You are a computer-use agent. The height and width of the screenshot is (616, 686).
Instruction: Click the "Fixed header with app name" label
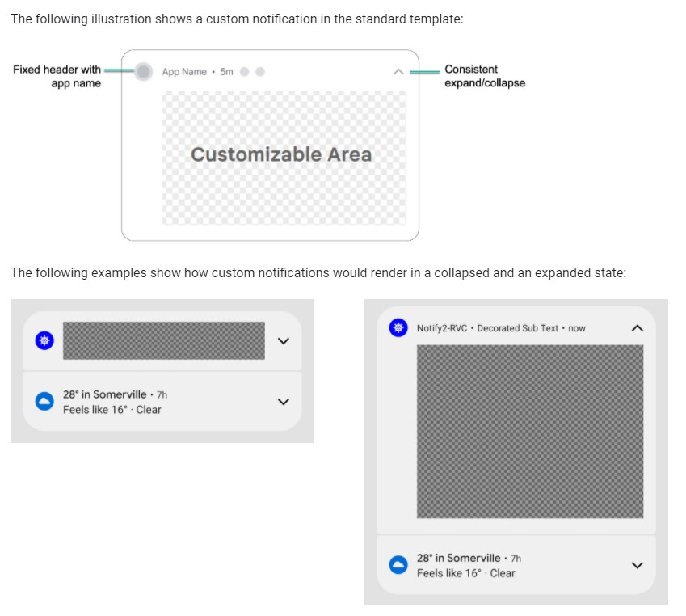57,76
